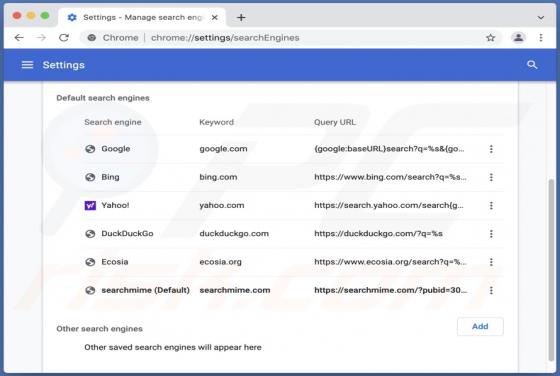Click the green maximize window button

tap(45, 16)
